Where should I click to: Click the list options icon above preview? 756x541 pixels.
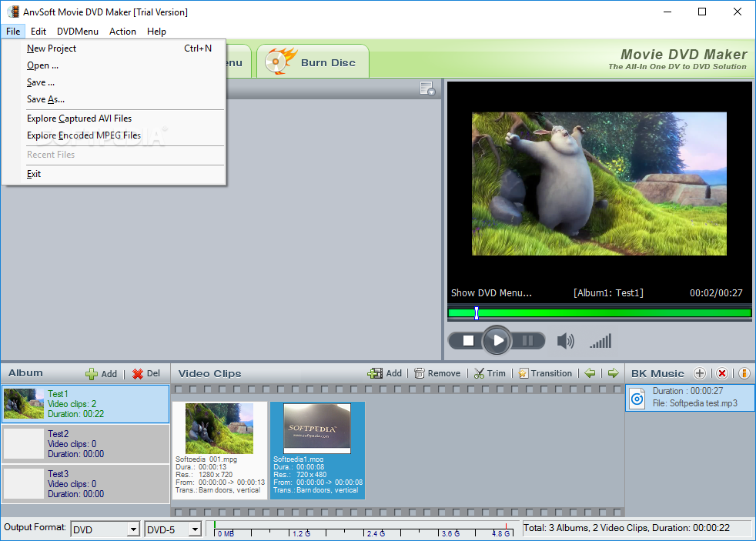pos(427,88)
